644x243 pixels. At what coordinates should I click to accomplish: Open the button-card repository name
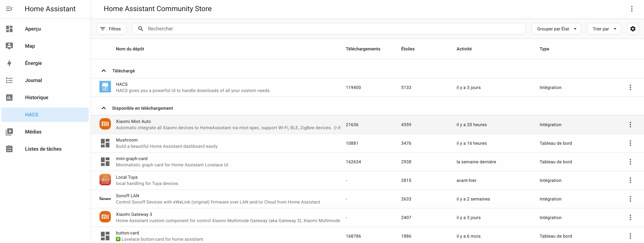click(127, 233)
